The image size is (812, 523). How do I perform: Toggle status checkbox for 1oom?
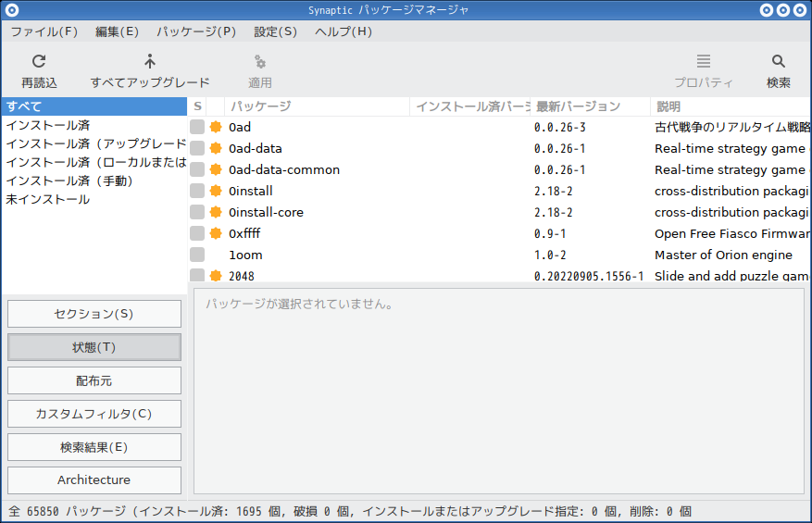197,255
